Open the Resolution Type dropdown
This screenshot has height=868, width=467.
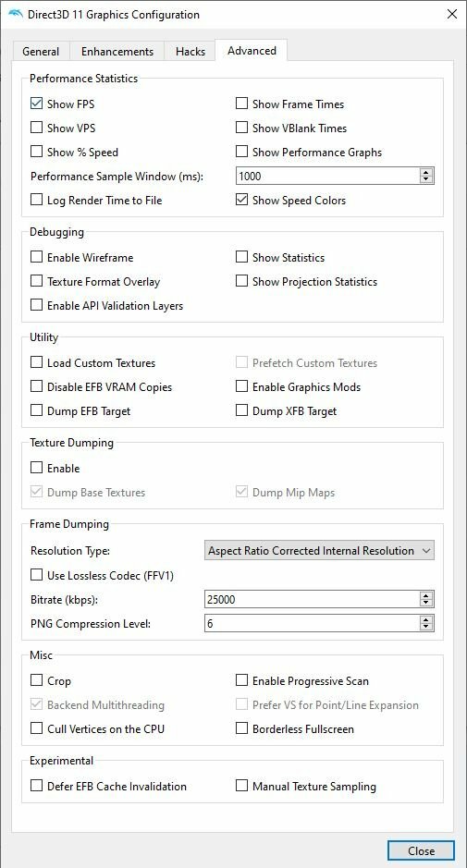tap(319, 551)
